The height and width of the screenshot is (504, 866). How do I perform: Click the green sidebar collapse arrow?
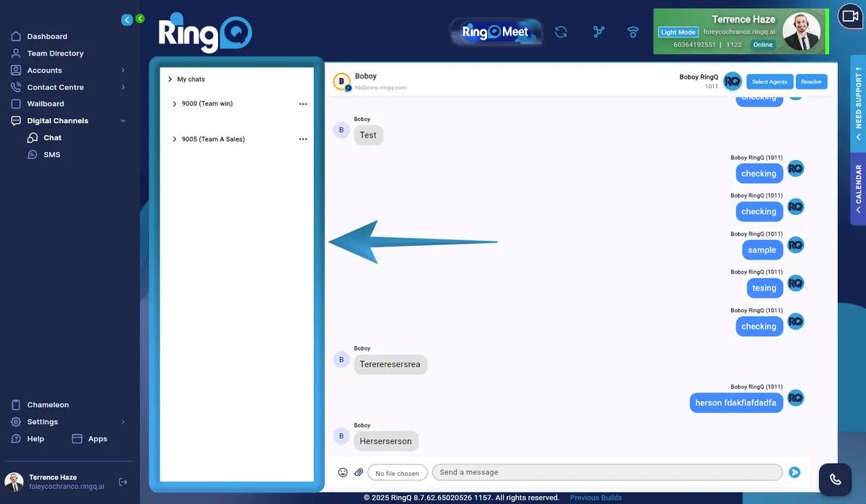pos(140,19)
